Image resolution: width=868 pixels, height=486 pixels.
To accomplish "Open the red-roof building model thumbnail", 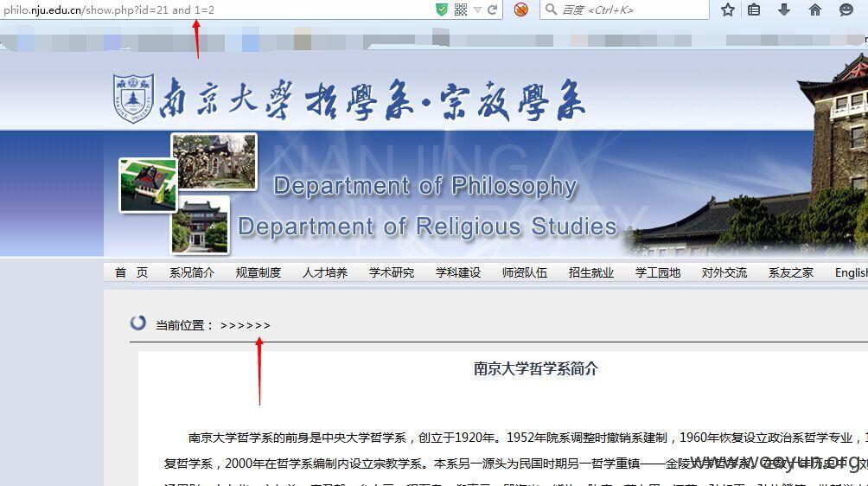I will (149, 185).
